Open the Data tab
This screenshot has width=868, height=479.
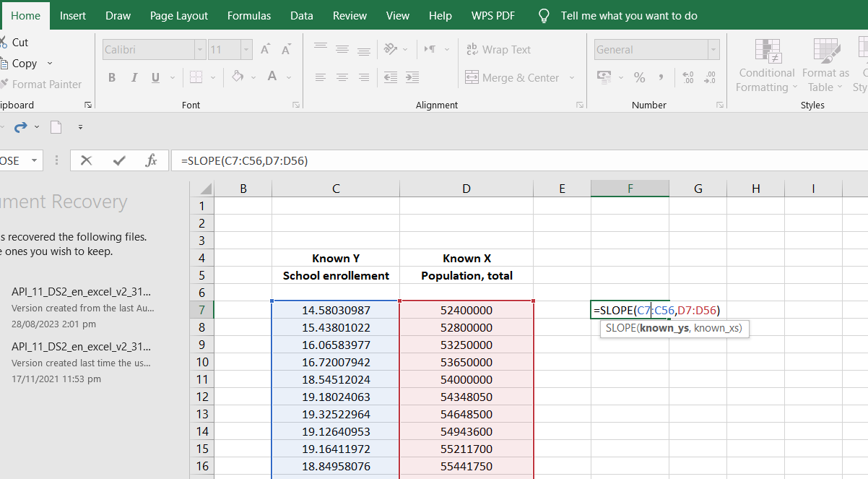click(302, 15)
